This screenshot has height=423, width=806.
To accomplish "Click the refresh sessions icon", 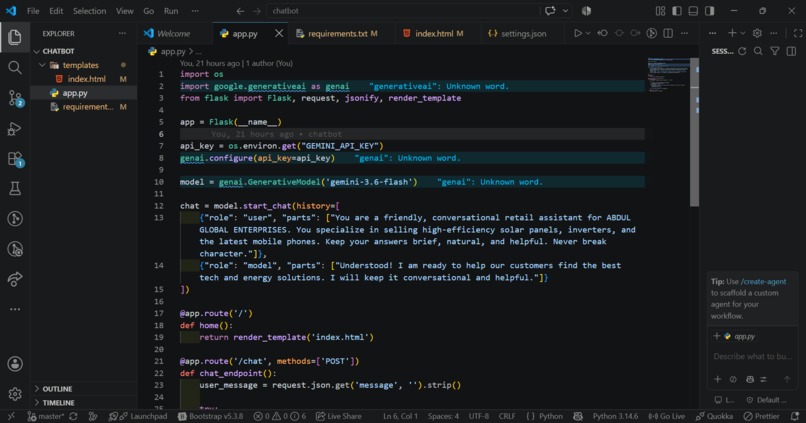I will [742, 51].
